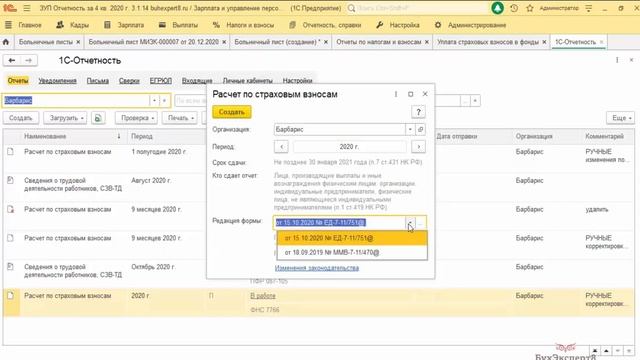The height and width of the screenshot is (360, 640).
Task: Navigate forward with the right arrow
Action: coord(29,60)
